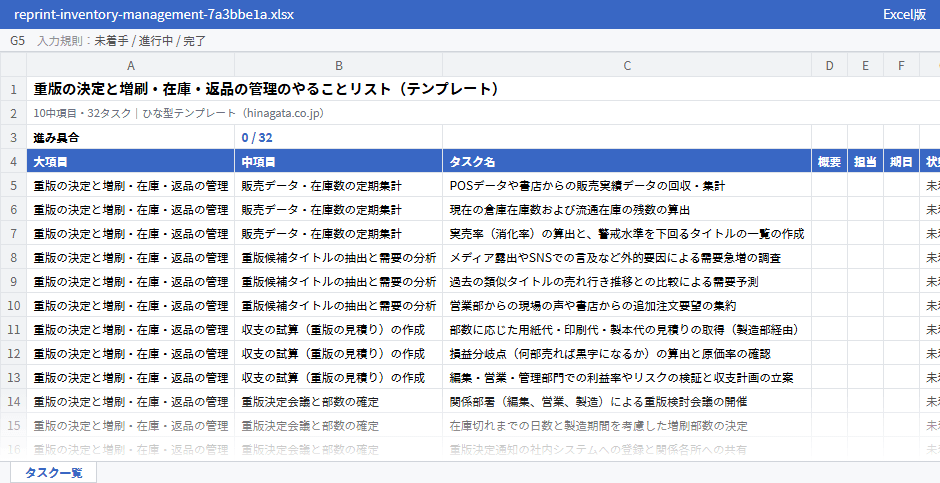The image size is (940, 483).
Task: Click the 担当 header cell
Action: point(865,161)
